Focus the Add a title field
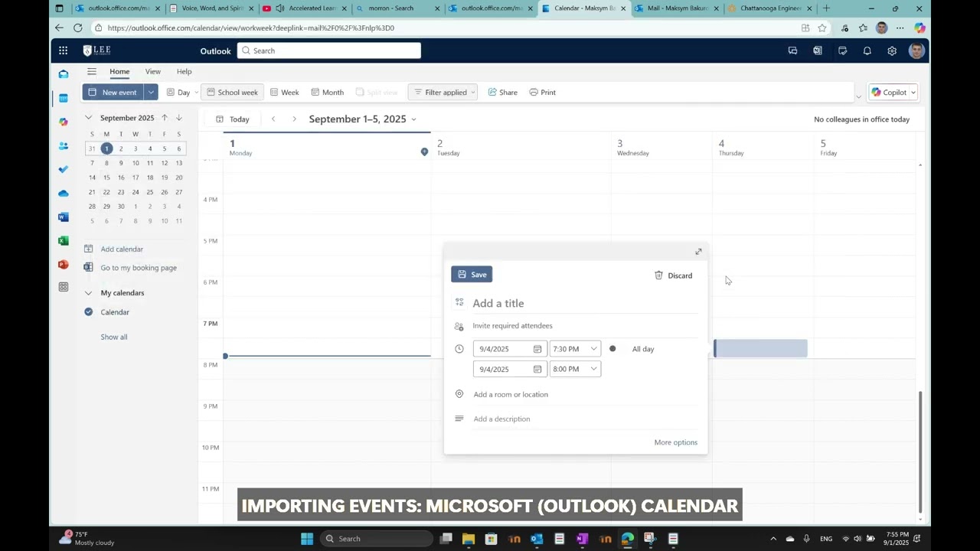The height and width of the screenshot is (551, 980). click(x=585, y=304)
